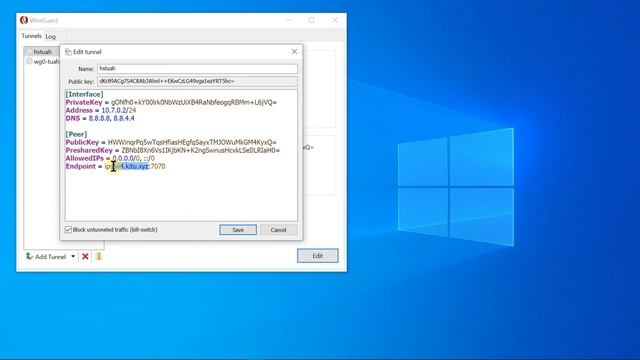640x360 pixels.
Task: Close the Edit tunnel dialog
Action: [x=294, y=51]
